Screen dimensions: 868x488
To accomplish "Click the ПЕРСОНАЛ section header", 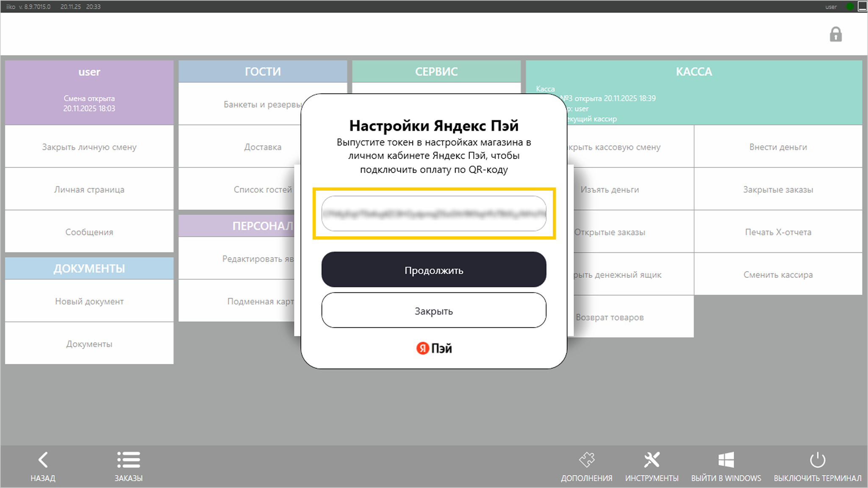I will pos(237,225).
